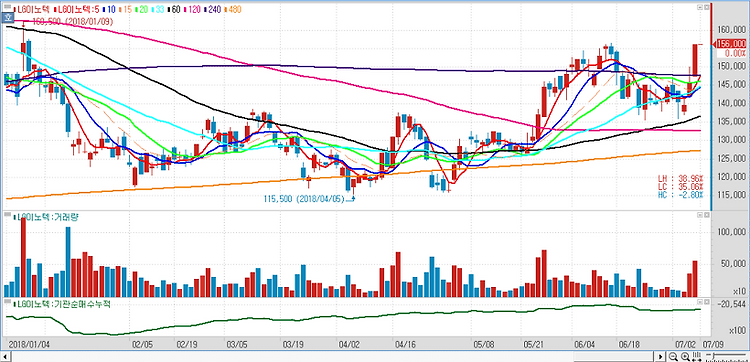This screenshot has height=362, width=750.
Task: Click the right scroll arrow on the chart scrollbar
Action: point(660,357)
